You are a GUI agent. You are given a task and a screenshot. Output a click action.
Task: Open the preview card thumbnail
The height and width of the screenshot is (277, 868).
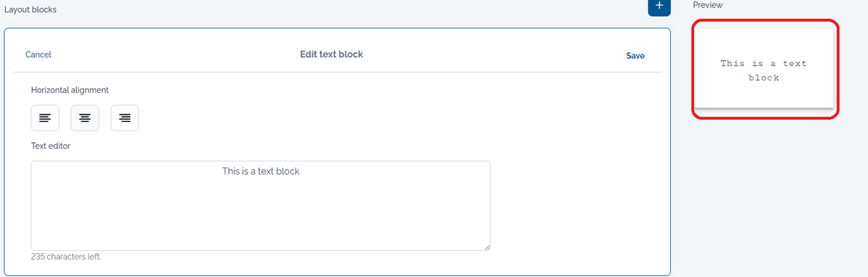(764, 68)
